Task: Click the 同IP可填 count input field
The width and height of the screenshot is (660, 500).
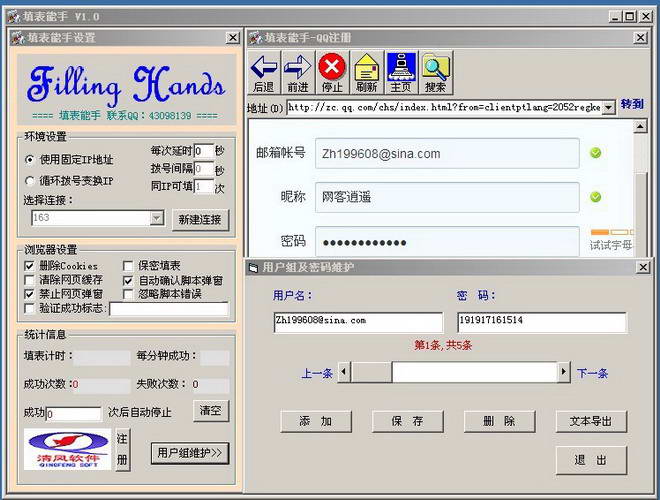Action: [204, 186]
